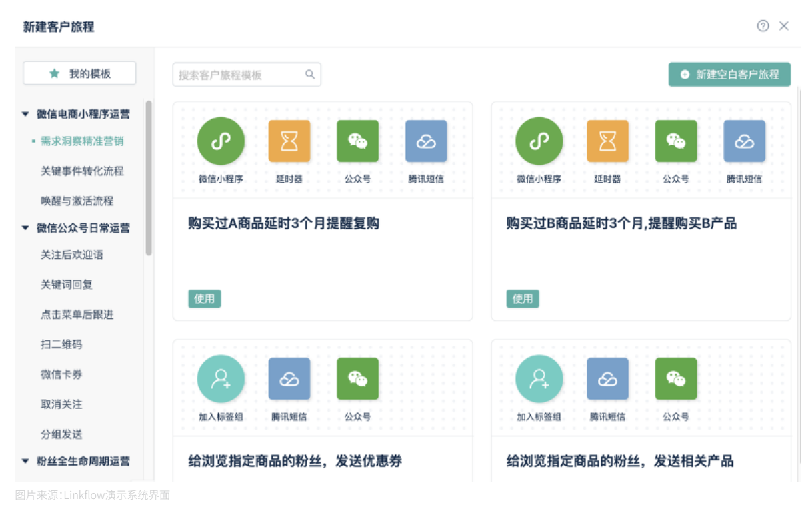Screen dimensions: 812x513
Task: Click title 给浏览指定商品的粉丝，发送优惠券
Action: click(295, 461)
